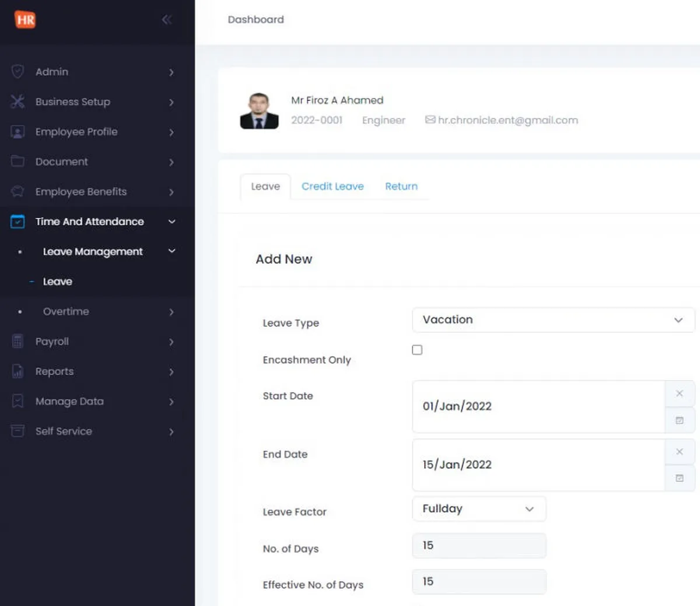The width and height of the screenshot is (700, 606).
Task: Click the Start Date input field
Action: (538, 406)
